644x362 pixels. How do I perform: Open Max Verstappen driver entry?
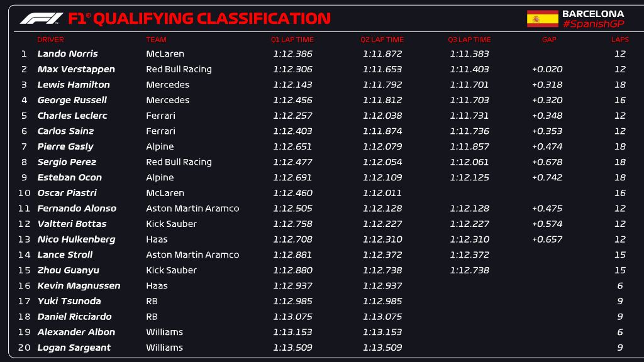(x=76, y=69)
